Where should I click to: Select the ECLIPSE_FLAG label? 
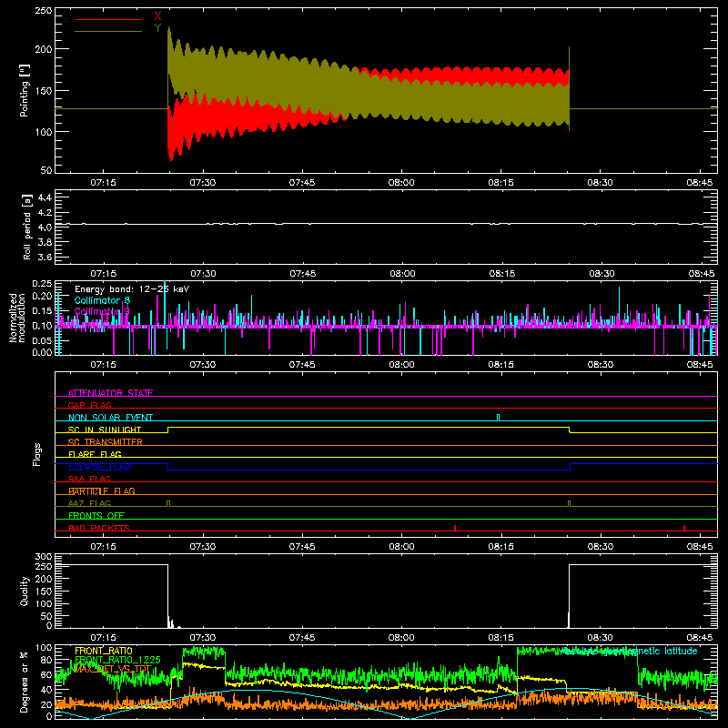[99, 467]
